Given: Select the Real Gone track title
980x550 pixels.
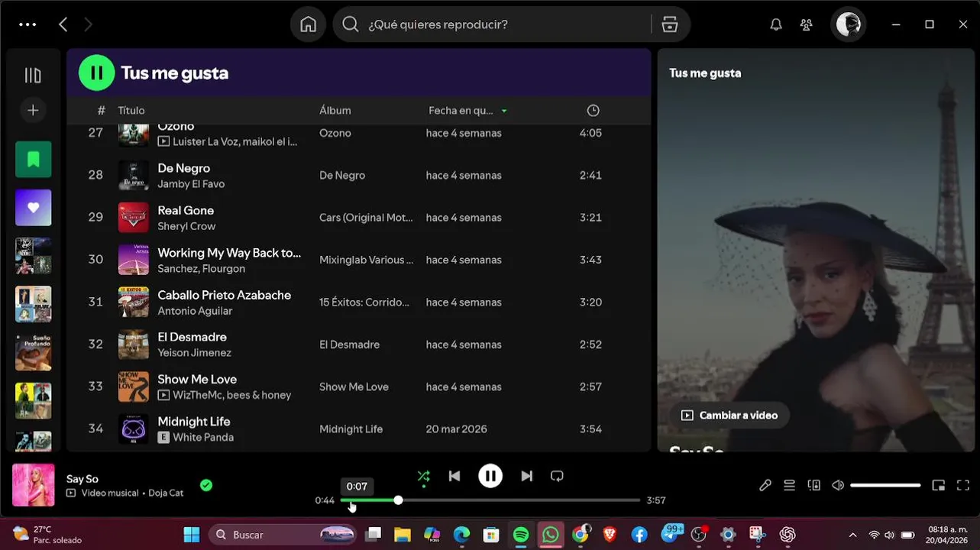Looking at the screenshot, I should (186, 210).
